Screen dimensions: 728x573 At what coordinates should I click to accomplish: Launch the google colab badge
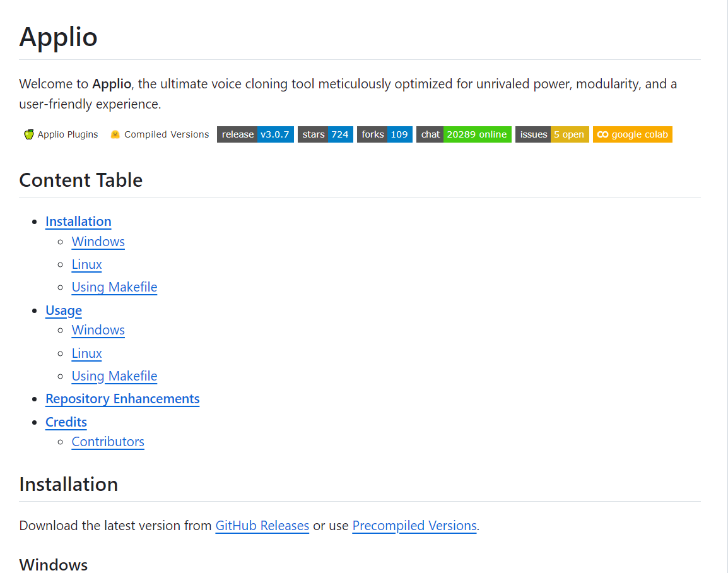coord(632,134)
